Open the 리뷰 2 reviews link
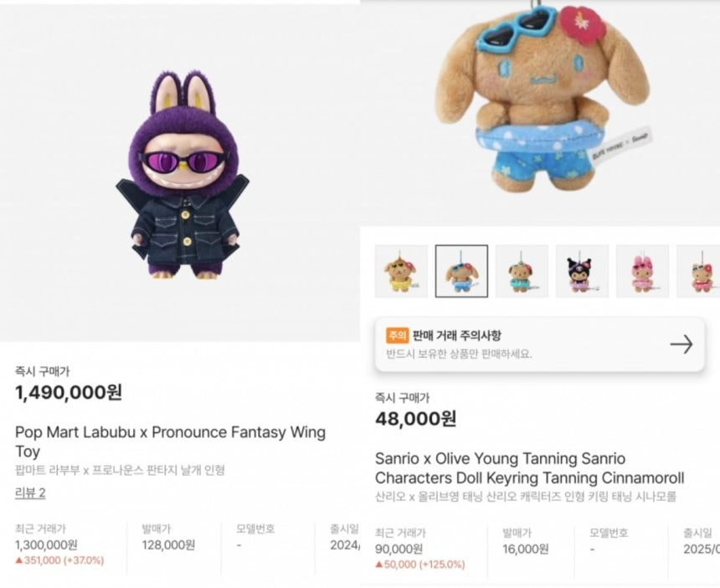 (30, 493)
